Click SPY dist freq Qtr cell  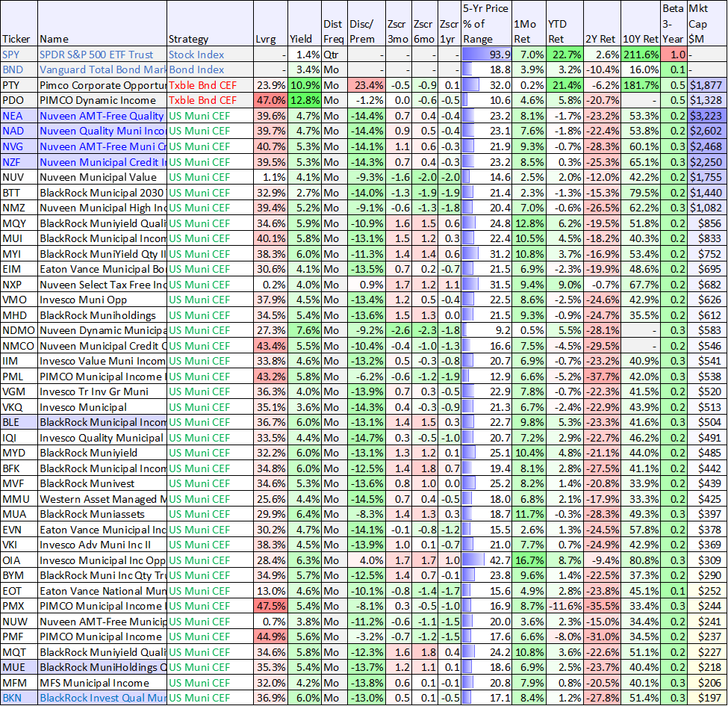[334, 55]
